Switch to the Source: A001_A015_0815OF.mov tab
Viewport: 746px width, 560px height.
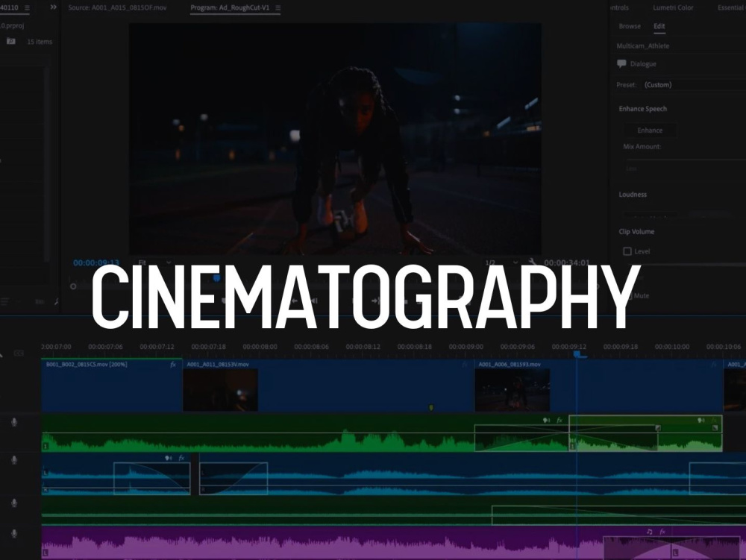click(x=118, y=7)
